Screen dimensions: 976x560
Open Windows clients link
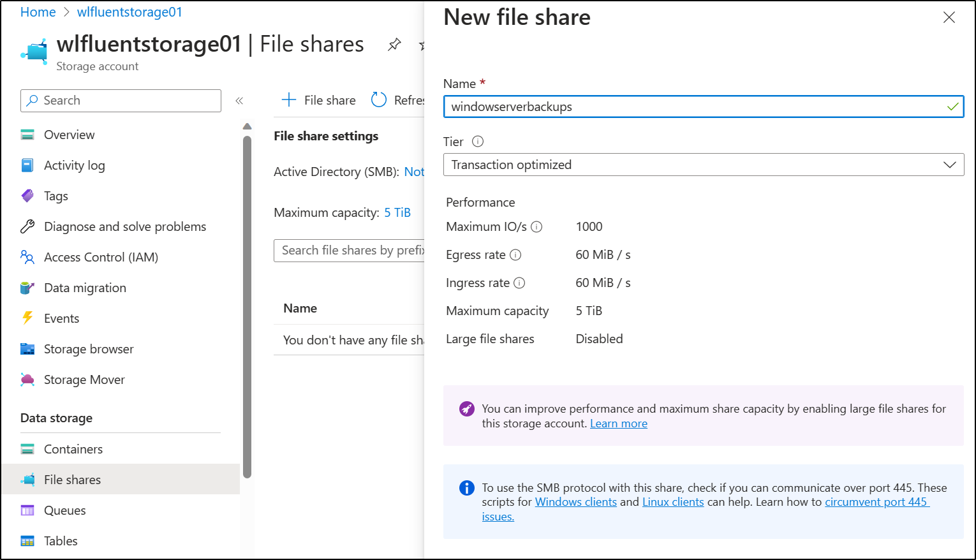[576, 502]
